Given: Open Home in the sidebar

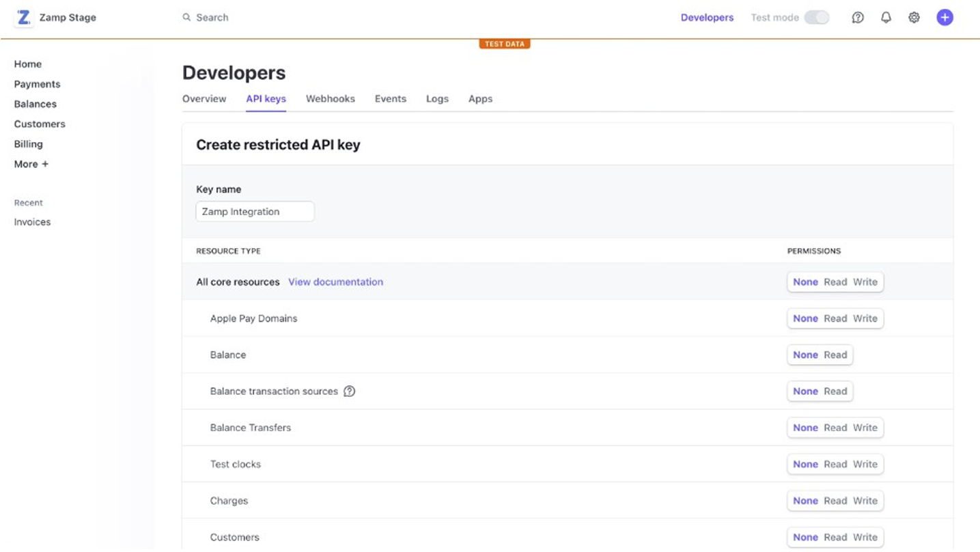Looking at the screenshot, I should click(28, 64).
